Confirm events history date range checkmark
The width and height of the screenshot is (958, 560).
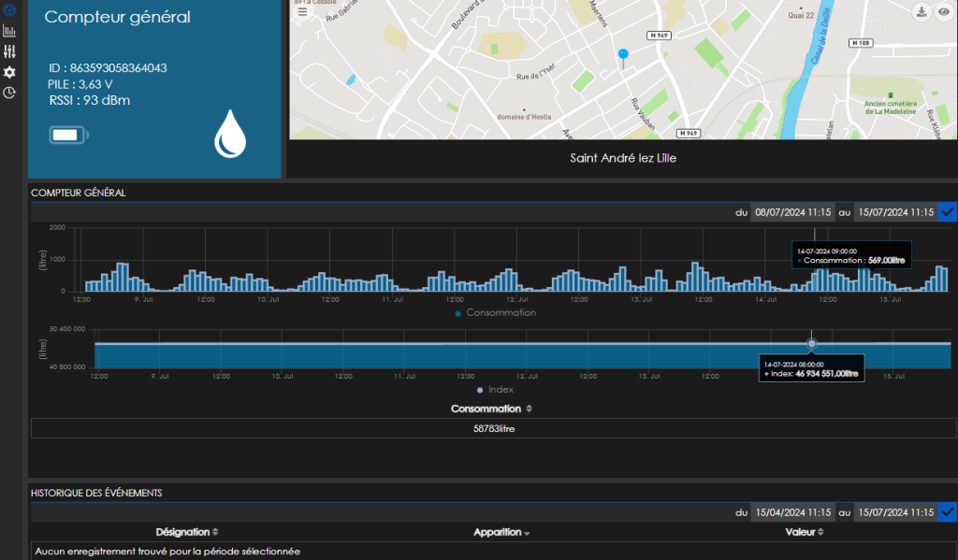tap(948, 511)
